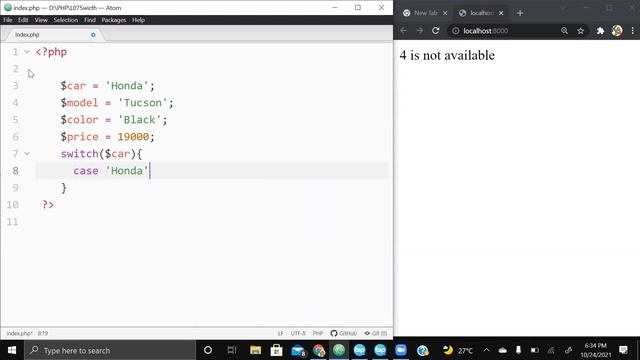Open zoom control in Chrome address bar
Screen dimensions: 640x360
click(x=564, y=31)
